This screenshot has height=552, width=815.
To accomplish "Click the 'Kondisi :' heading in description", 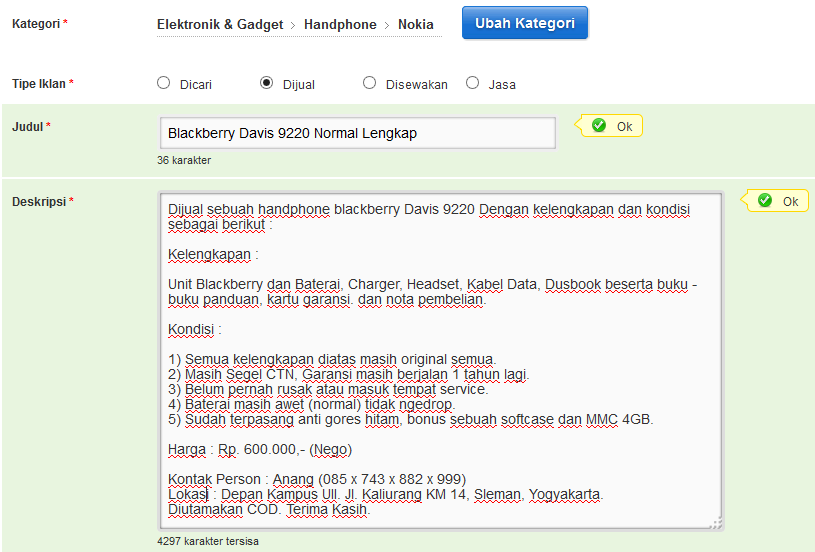I will [x=195, y=330].
